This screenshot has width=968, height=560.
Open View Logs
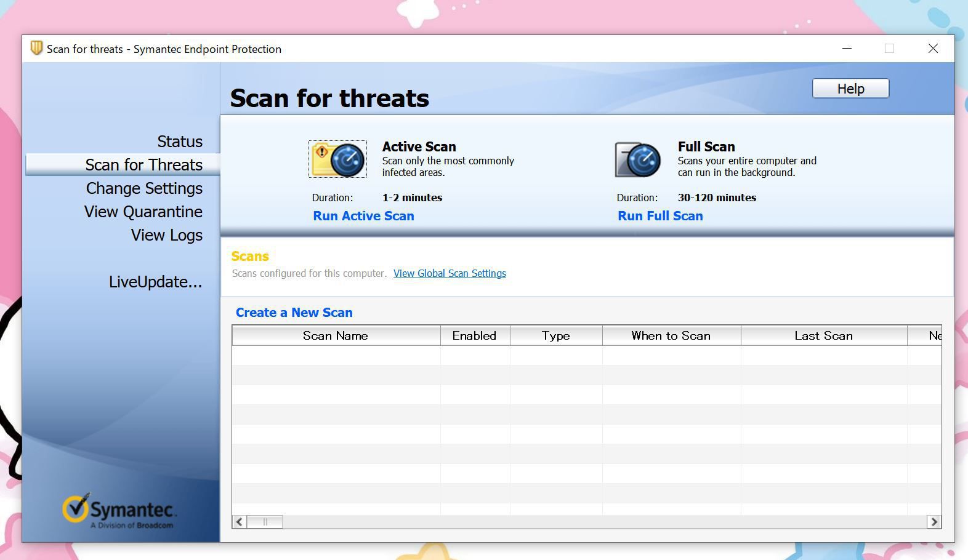(x=167, y=235)
